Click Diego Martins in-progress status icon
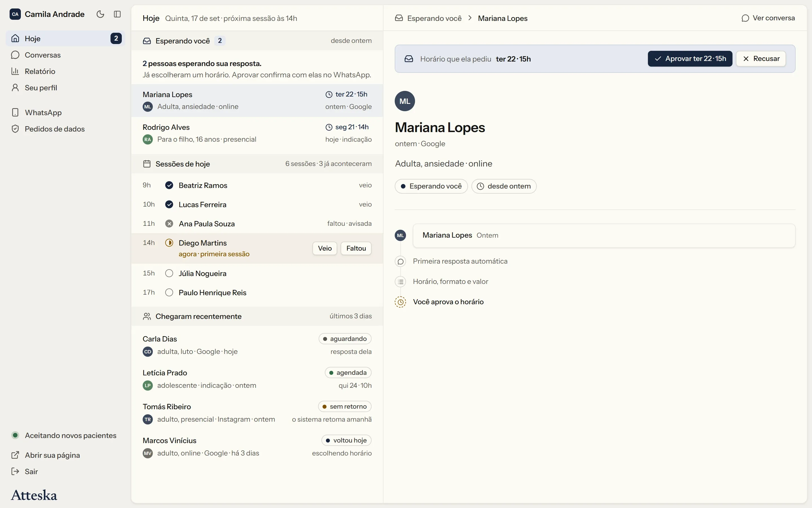Viewport: 812px width, 508px height. [169, 243]
